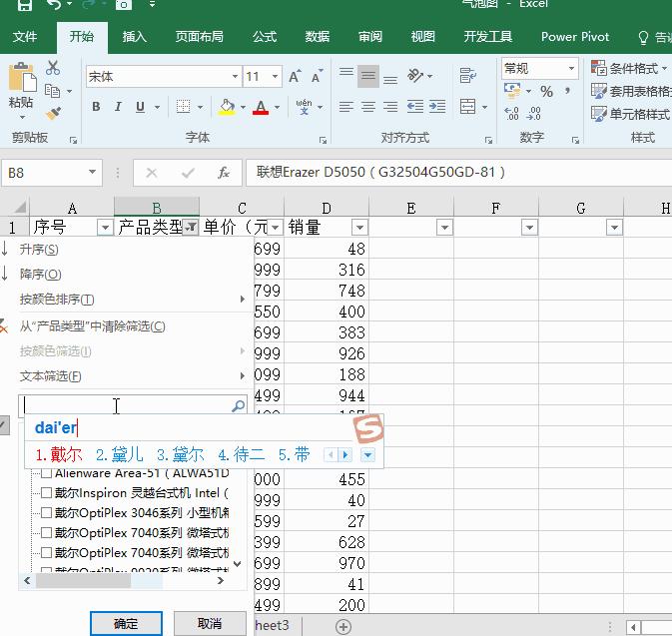
Task: Check 戴尔OptiPlex 3046系列 filter item
Action: 46,512
